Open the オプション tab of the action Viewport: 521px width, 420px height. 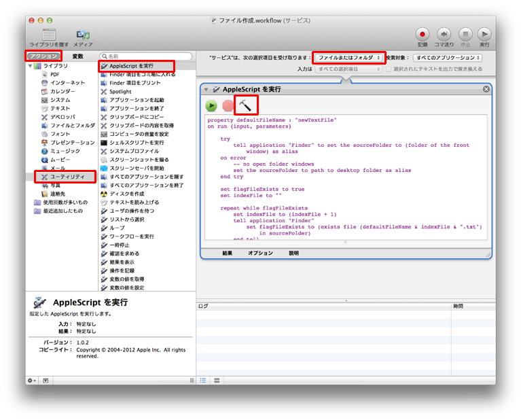tap(260, 253)
